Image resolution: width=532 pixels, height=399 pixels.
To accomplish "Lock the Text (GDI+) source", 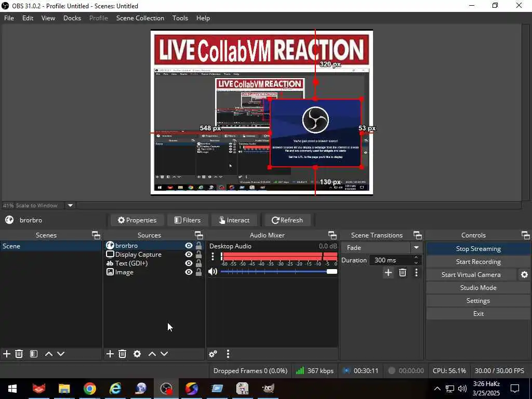I will [199, 263].
